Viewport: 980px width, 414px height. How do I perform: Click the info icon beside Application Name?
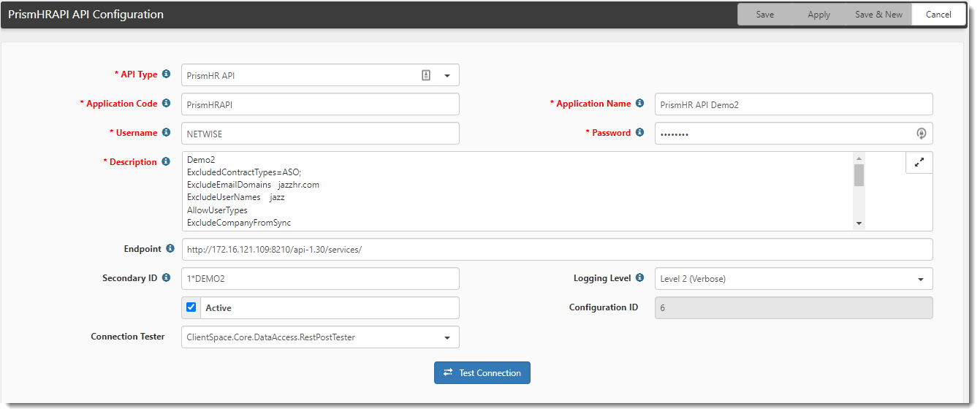coord(639,104)
